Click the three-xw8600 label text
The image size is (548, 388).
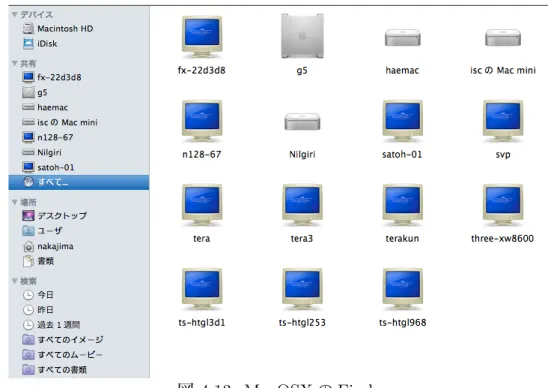pyautogui.click(x=503, y=238)
